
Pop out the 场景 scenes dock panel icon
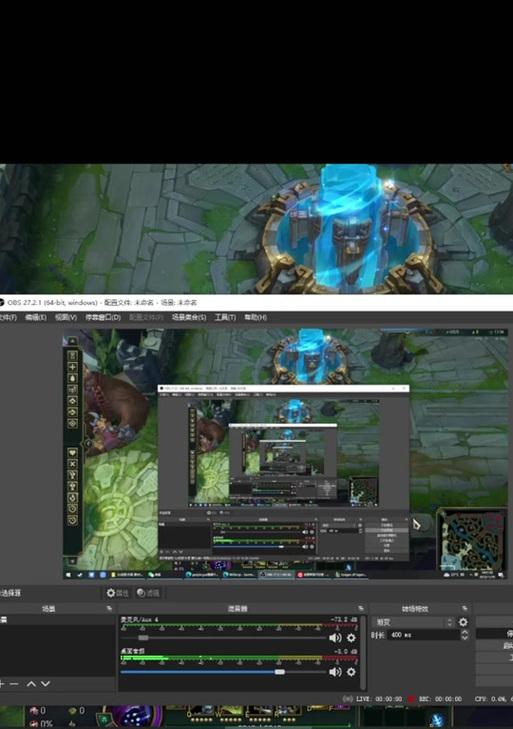pos(109,608)
